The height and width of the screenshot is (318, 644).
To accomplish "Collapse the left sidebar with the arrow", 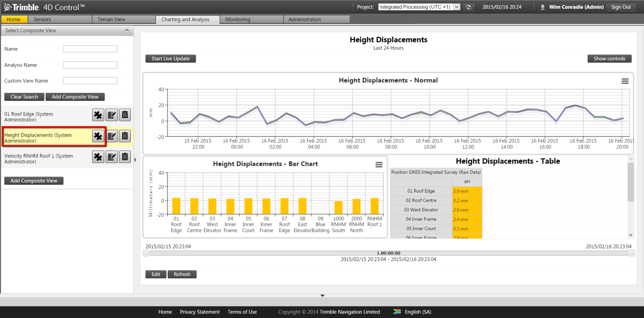I will (x=134, y=159).
